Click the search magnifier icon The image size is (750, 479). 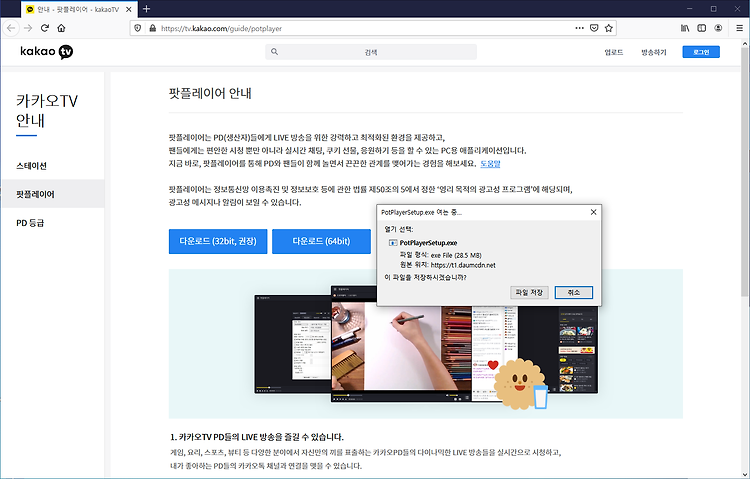(275, 52)
